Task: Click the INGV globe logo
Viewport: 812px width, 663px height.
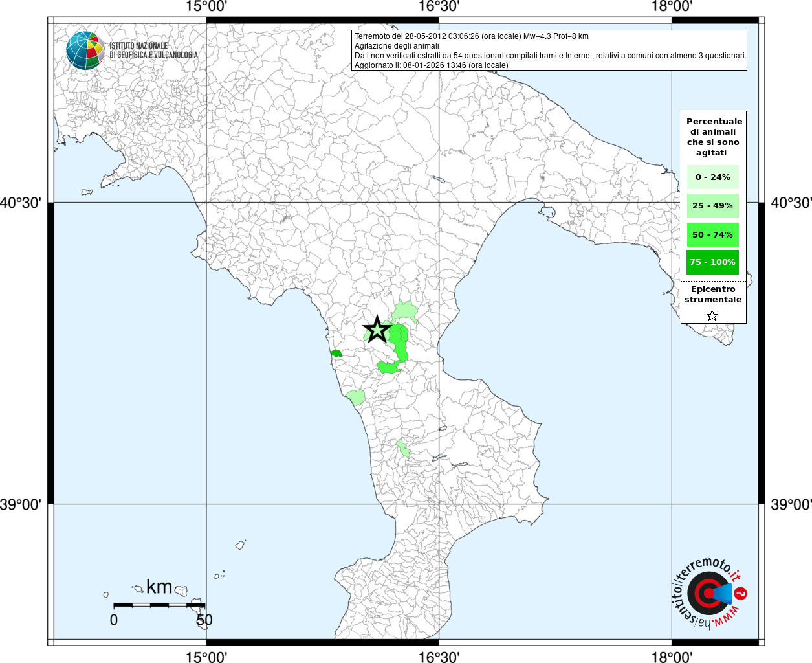Action: click(85, 51)
